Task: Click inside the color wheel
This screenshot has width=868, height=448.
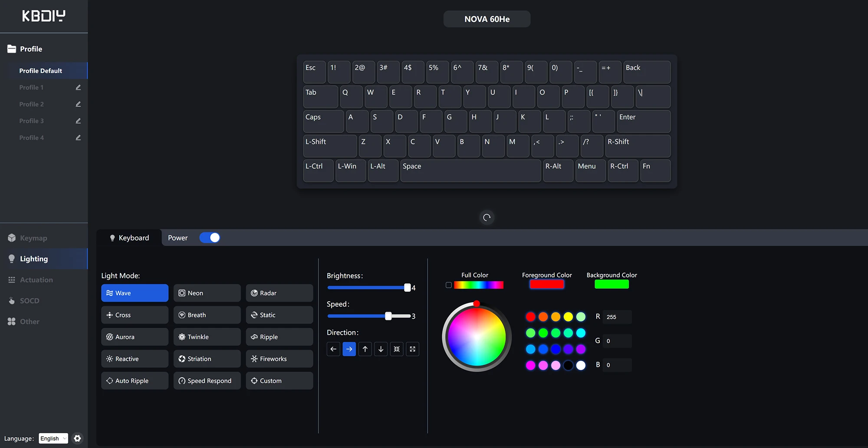Action: coord(477,337)
